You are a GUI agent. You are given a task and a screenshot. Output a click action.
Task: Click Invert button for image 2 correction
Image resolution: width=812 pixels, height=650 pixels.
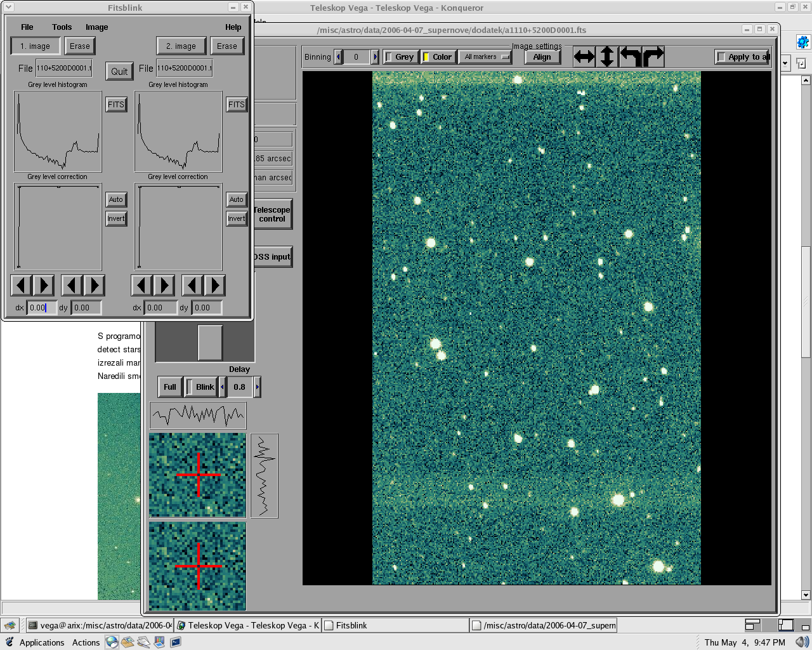pos(237,218)
